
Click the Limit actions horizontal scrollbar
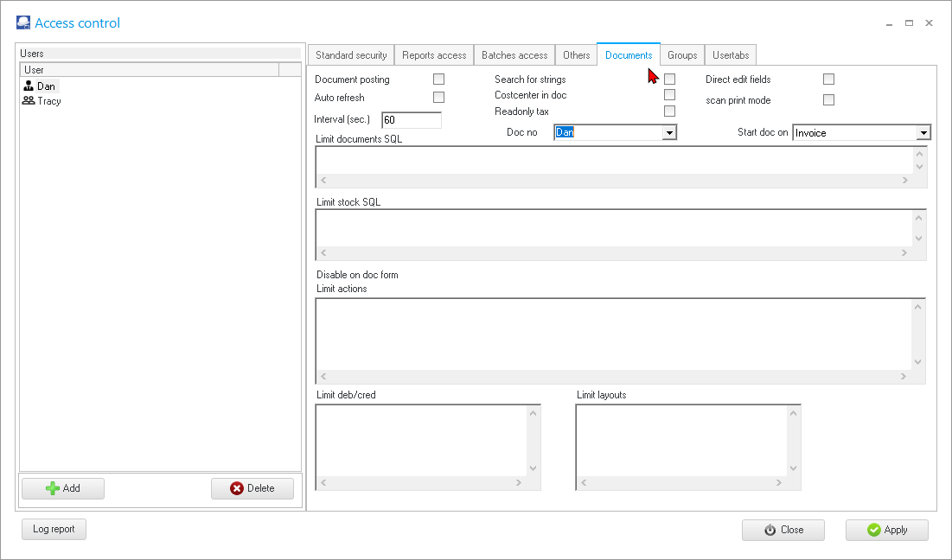613,377
